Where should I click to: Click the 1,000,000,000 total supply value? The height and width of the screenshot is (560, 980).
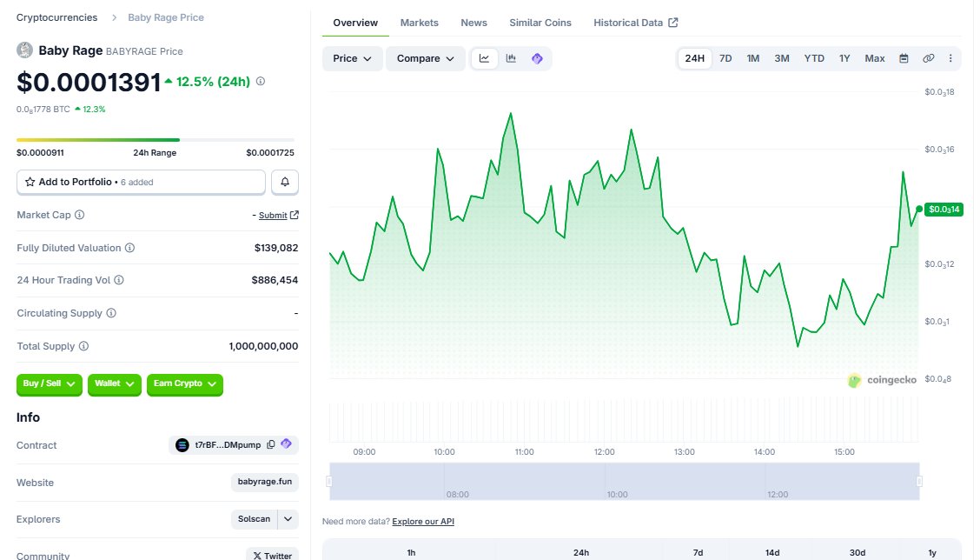tap(263, 346)
